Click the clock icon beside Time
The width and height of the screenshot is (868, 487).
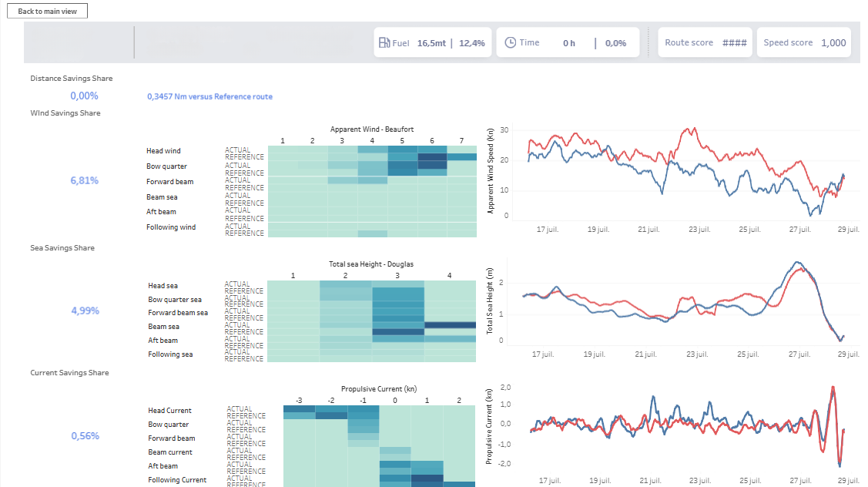coord(511,42)
